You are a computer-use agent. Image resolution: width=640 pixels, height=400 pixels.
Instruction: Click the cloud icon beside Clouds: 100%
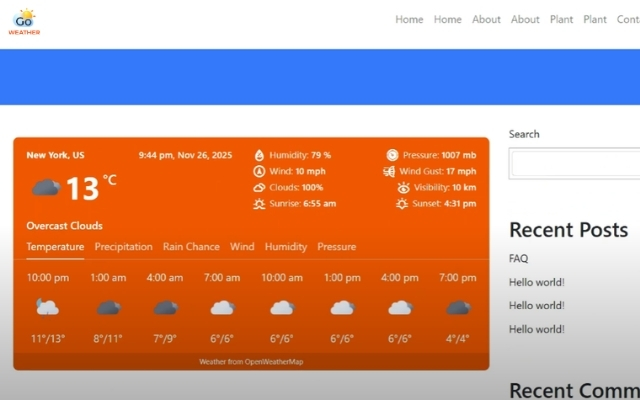[259, 188]
